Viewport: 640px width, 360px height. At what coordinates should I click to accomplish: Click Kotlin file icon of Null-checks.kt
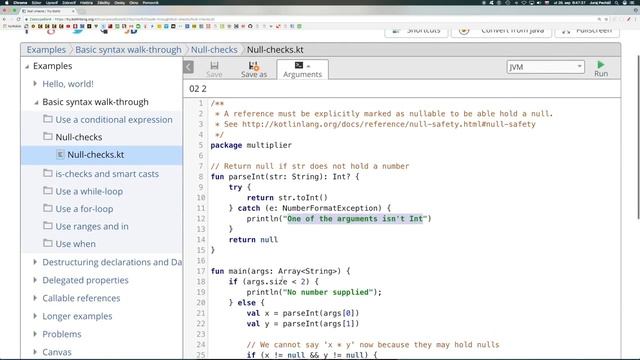click(60, 154)
